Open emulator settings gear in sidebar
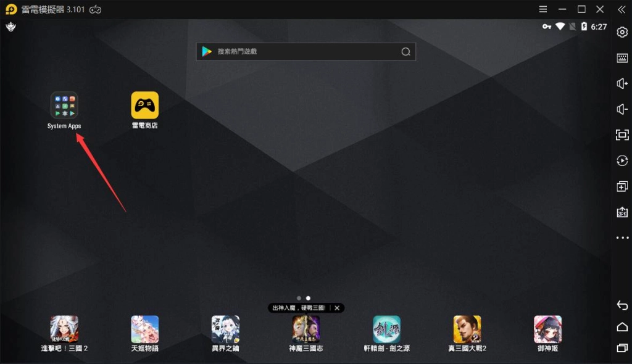This screenshot has width=632, height=364. point(622,32)
